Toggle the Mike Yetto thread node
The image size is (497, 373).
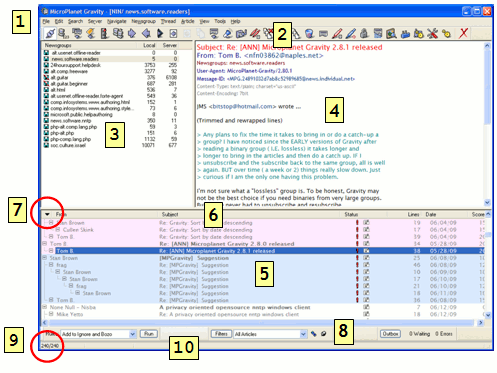(51, 314)
